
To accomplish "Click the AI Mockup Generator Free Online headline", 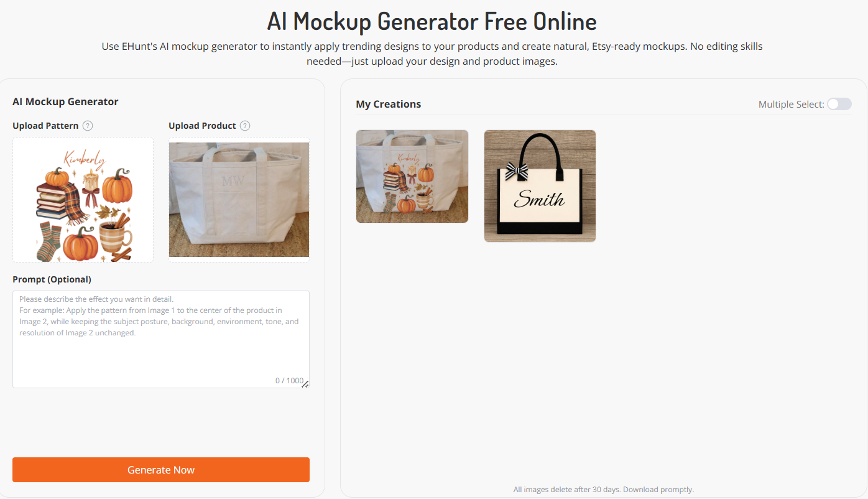I will [x=432, y=21].
